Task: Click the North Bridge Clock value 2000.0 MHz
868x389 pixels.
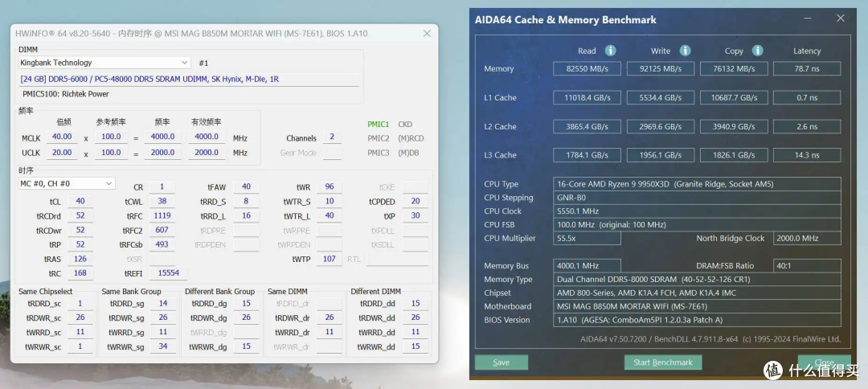Action: [x=807, y=238]
